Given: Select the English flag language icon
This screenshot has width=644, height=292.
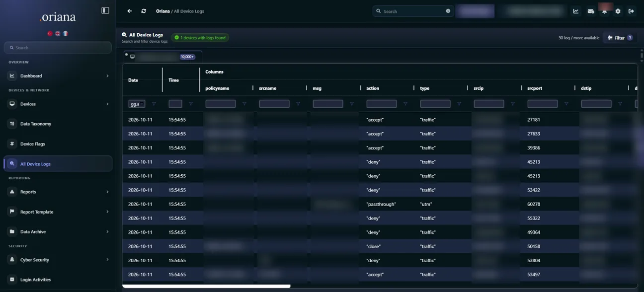Looking at the screenshot, I should pos(58,33).
